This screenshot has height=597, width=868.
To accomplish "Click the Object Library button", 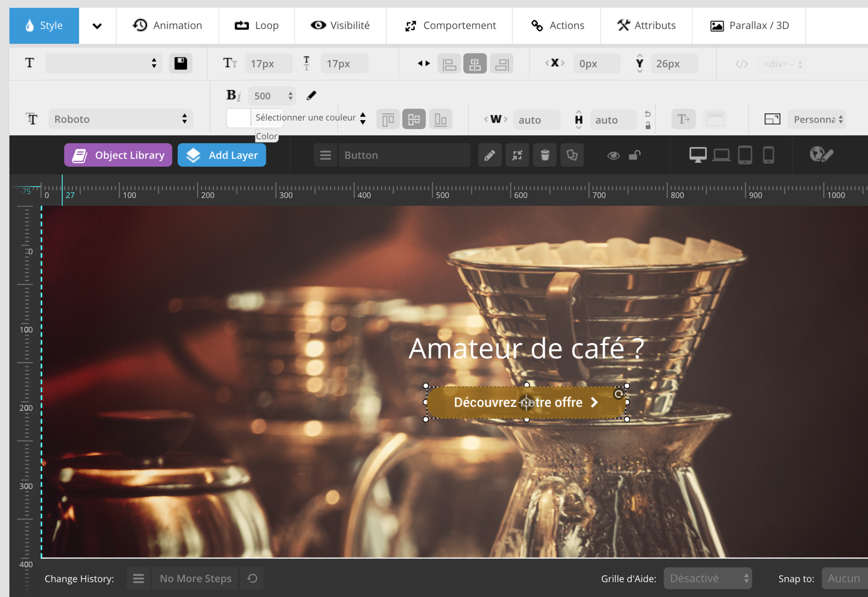I will (x=118, y=155).
